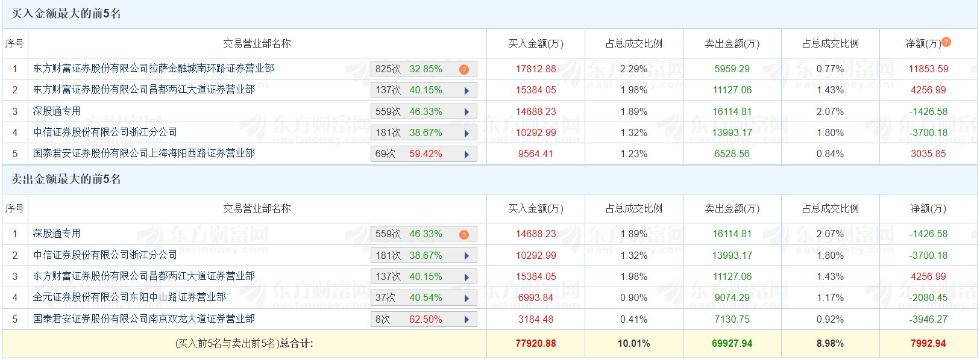Open 金元证券东阳中山路证券营业部 link
The width and height of the screenshot is (980, 360).
[130, 297]
